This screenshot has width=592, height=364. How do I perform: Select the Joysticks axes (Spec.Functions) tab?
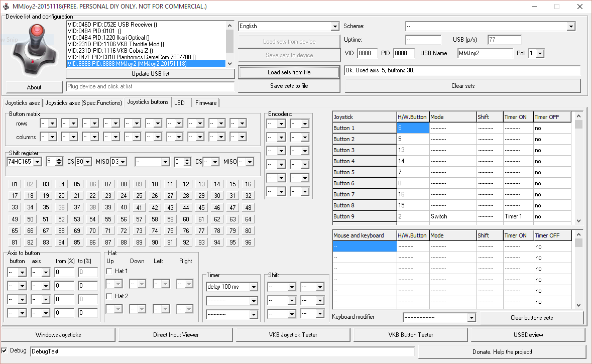pyautogui.click(x=83, y=102)
